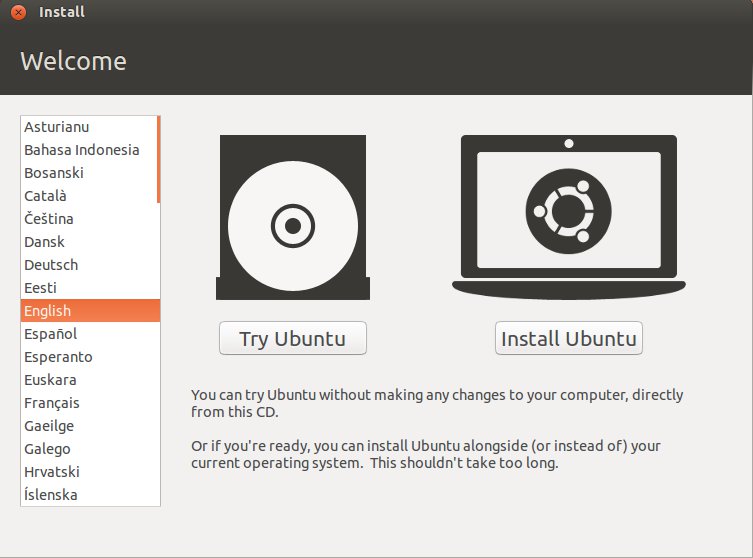The height and width of the screenshot is (558, 753).
Task: Pick Català as the language
Action: [89, 196]
